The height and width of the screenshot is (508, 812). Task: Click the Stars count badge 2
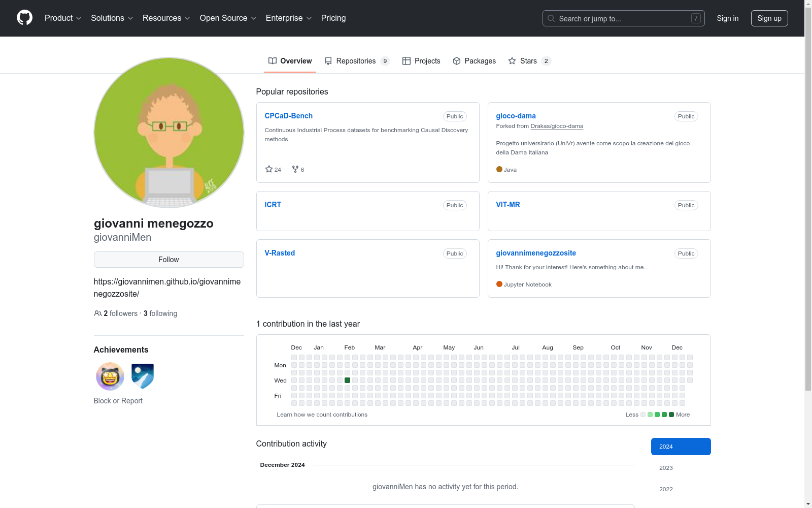click(x=546, y=61)
